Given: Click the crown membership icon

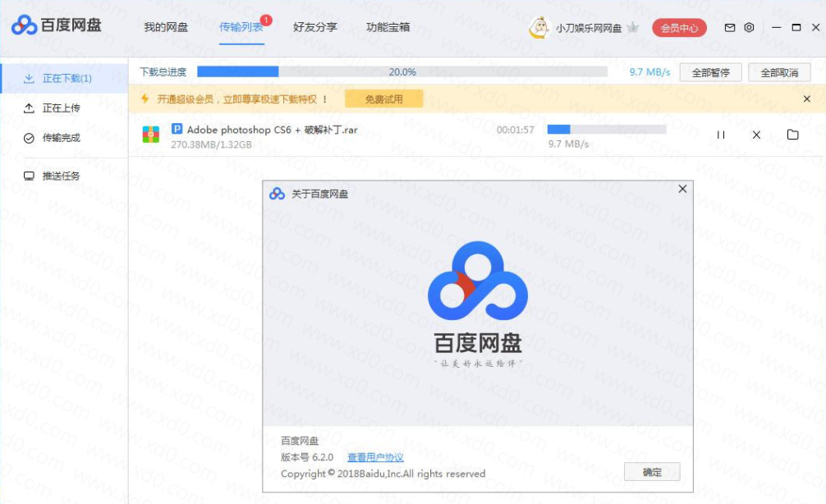Looking at the screenshot, I should [633, 27].
